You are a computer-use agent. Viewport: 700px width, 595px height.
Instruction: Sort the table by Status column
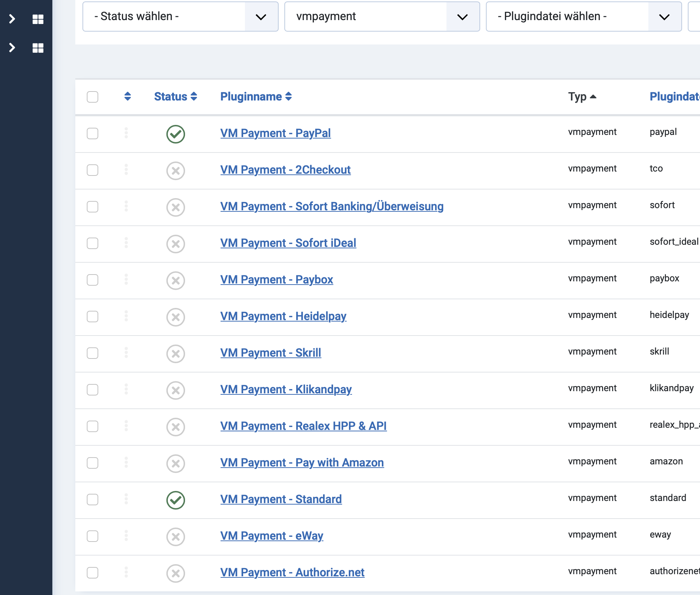tap(175, 96)
